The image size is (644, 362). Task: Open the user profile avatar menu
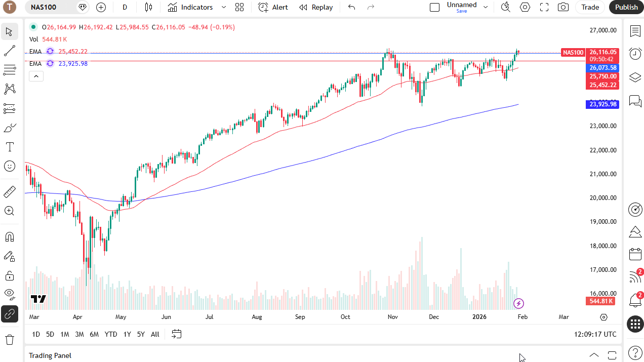(9, 7)
